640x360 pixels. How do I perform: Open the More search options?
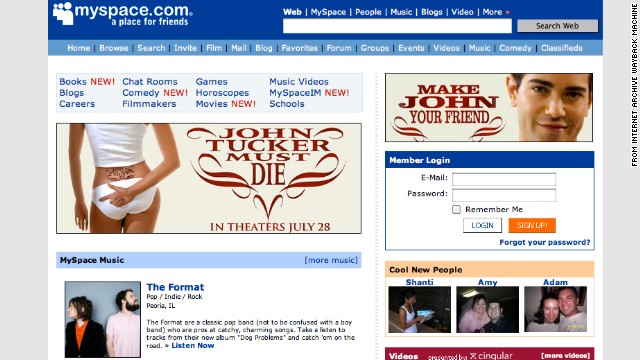[x=492, y=12]
